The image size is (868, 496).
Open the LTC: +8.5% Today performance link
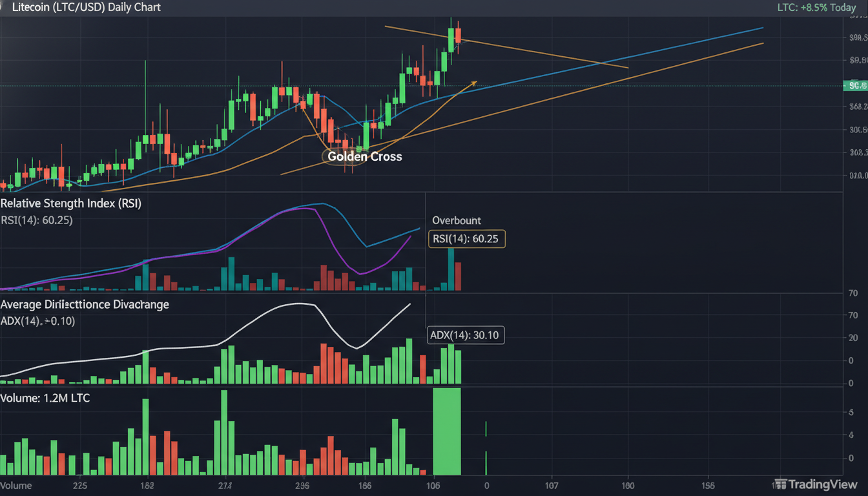coord(816,7)
